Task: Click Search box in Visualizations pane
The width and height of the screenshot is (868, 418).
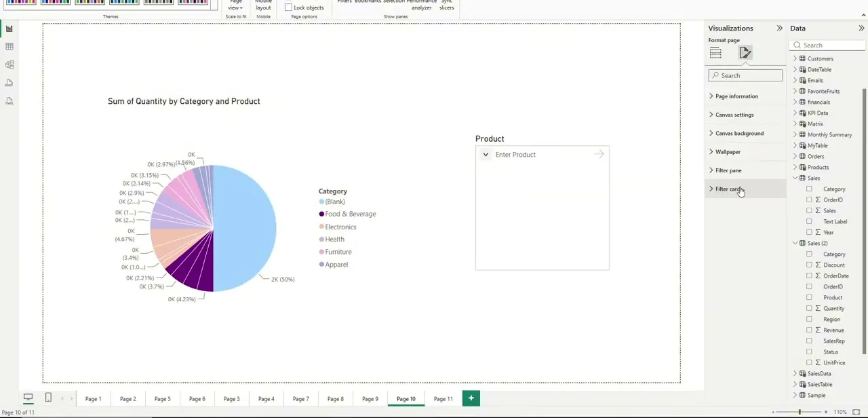Action: pyautogui.click(x=745, y=76)
